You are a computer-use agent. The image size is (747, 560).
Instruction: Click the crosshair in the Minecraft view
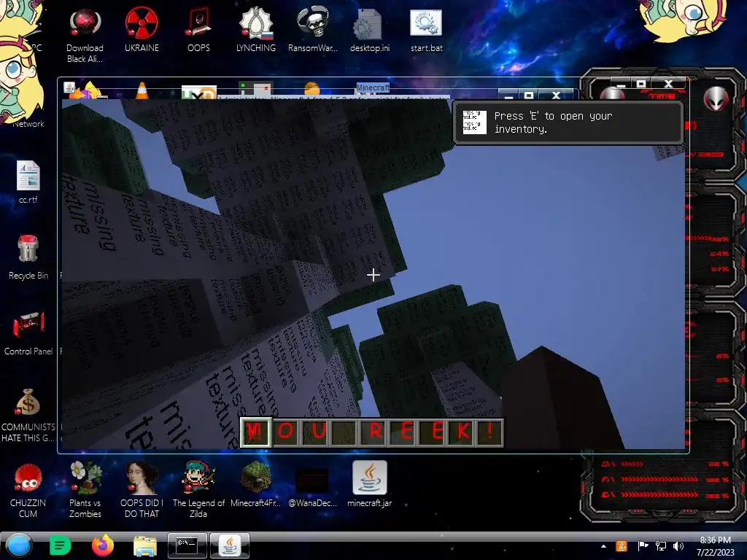373,275
